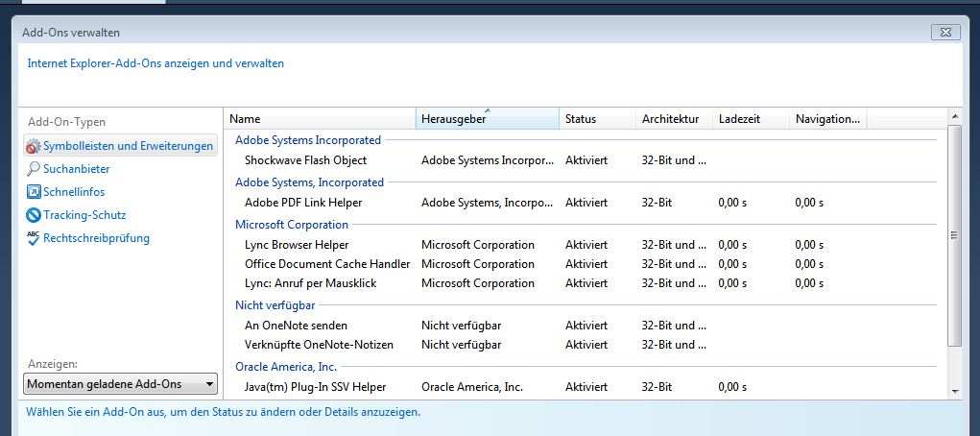The width and height of the screenshot is (980, 436).
Task: Close the Add-Ons verwalten dialog
Action: (x=944, y=33)
